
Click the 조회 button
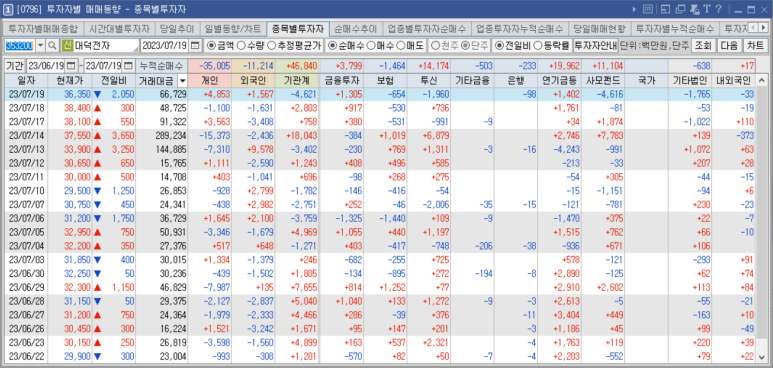pos(703,46)
